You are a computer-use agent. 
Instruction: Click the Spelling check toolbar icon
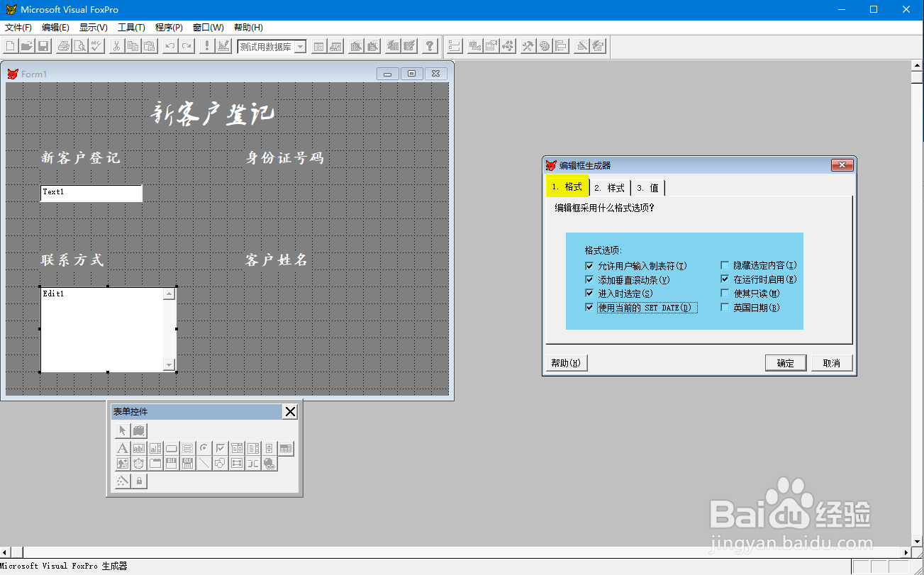coord(96,46)
